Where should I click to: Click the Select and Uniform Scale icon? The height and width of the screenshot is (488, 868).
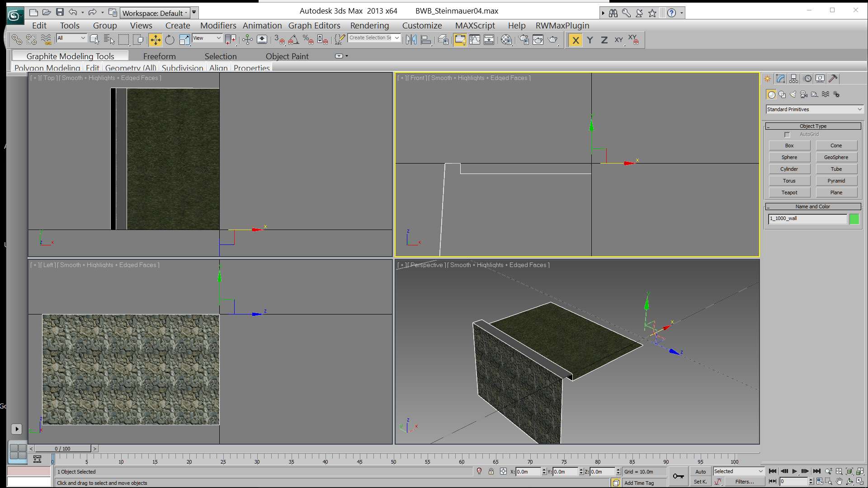pos(184,40)
